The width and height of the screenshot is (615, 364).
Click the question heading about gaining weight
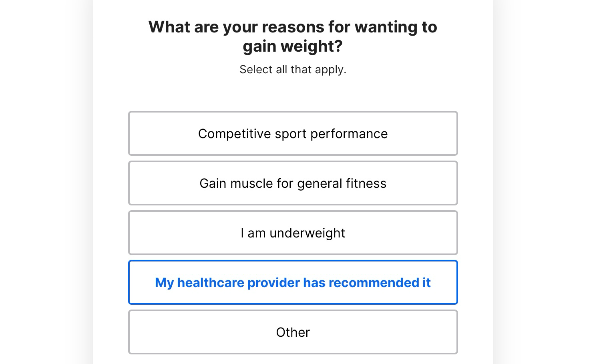[x=293, y=36]
